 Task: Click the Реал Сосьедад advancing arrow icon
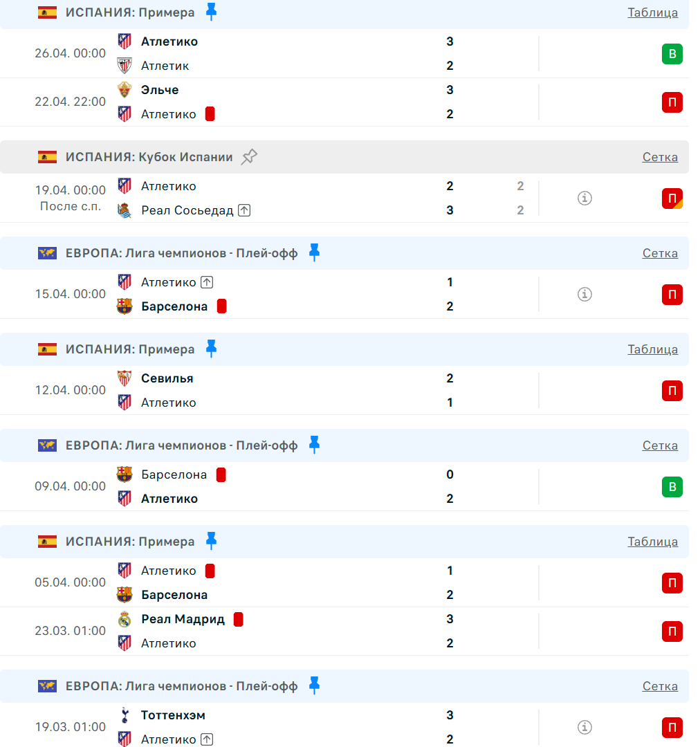[x=244, y=210]
